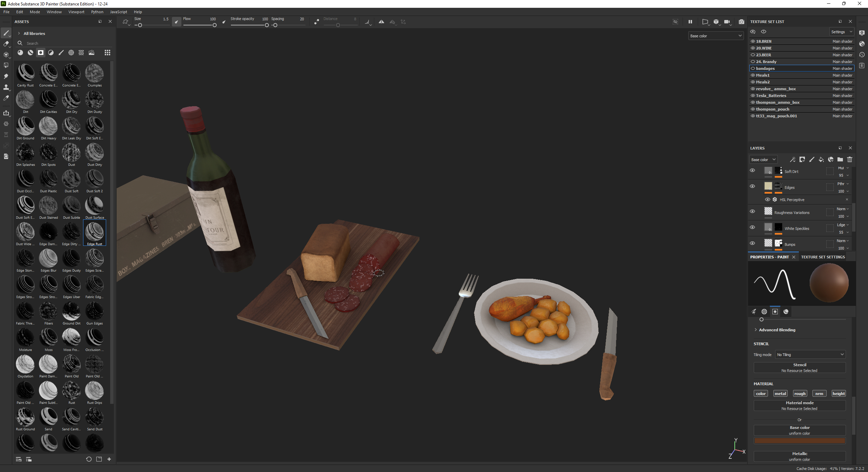
Task: Click the metal material mode button
Action: pos(780,393)
